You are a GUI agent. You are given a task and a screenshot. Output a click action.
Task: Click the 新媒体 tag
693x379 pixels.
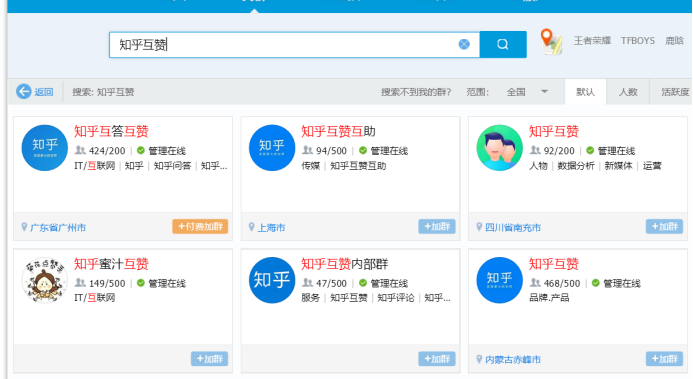[x=618, y=166]
